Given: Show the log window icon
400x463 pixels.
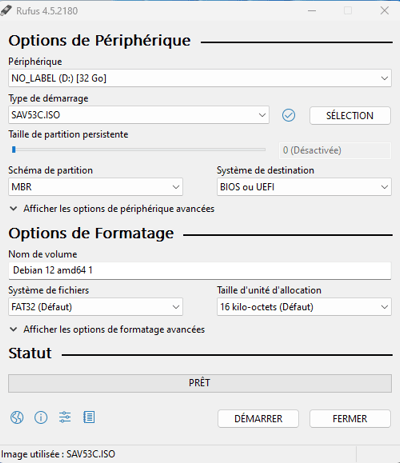Looking at the screenshot, I should (x=89, y=417).
